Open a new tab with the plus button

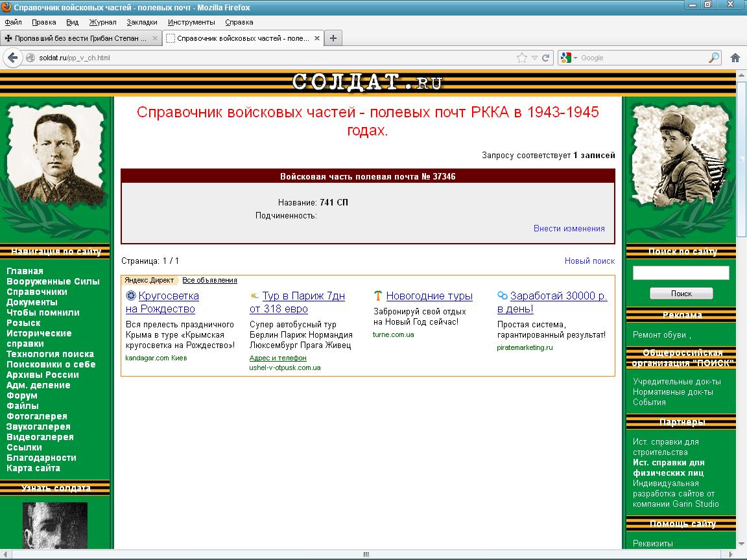point(333,38)
